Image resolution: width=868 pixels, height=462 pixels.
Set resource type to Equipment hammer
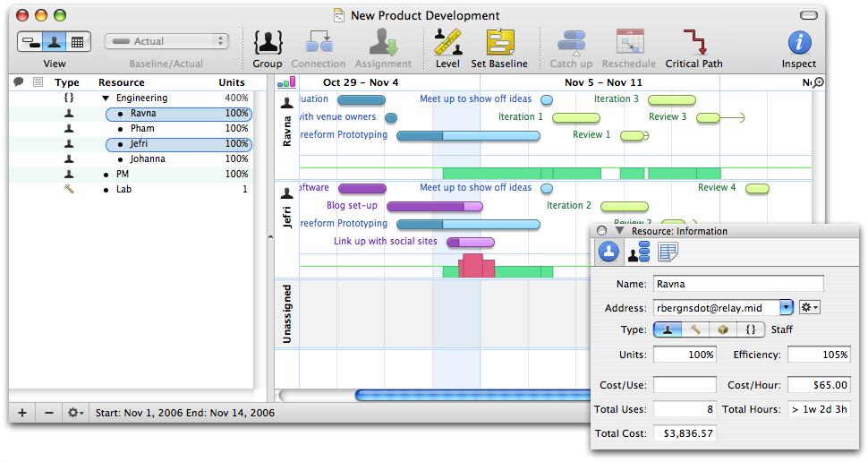pos(695,329)
